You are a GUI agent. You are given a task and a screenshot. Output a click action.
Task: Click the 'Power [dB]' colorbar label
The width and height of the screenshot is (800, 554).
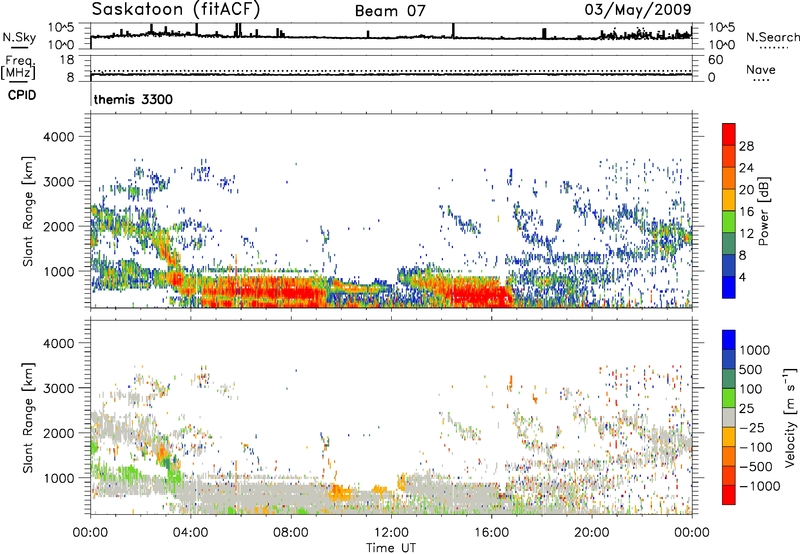(x=763, y=211)
